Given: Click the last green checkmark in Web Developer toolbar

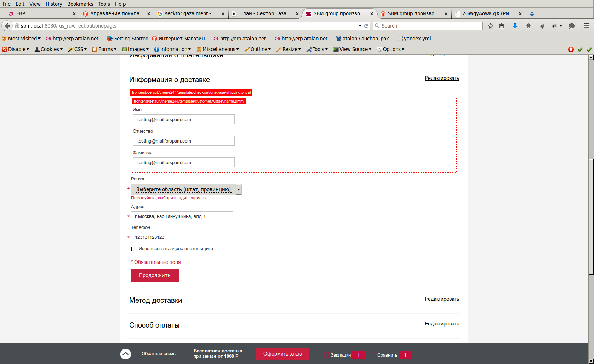Looking at the screenshot, I should point(589,50).
